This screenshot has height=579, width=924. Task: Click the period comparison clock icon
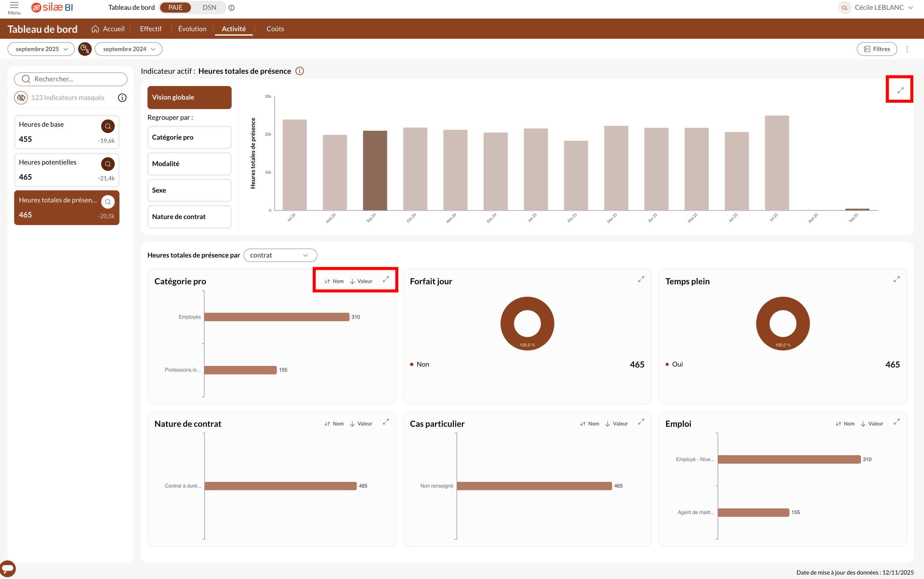pos(84,49)
